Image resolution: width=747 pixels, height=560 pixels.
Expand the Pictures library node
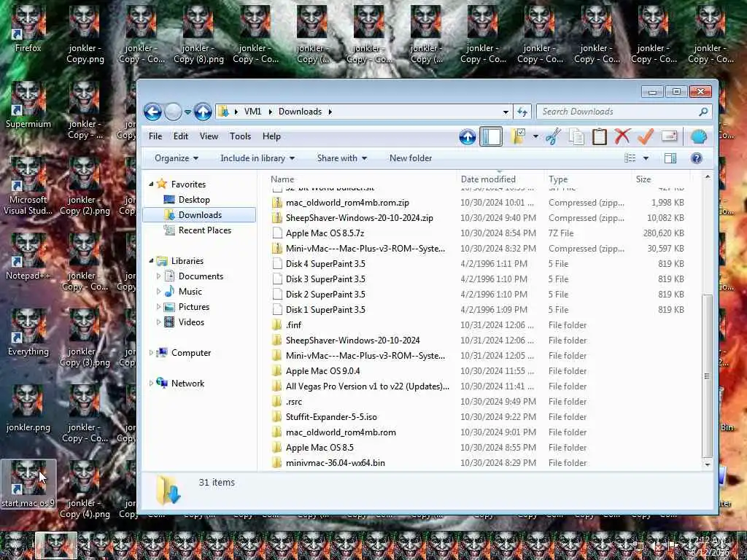(x=158, y=307)
